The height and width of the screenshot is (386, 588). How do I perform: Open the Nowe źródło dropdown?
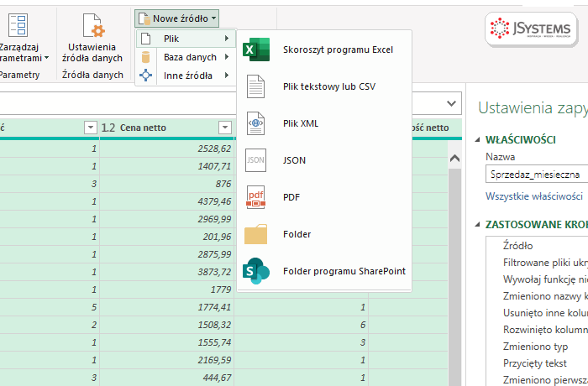(176, 18)
